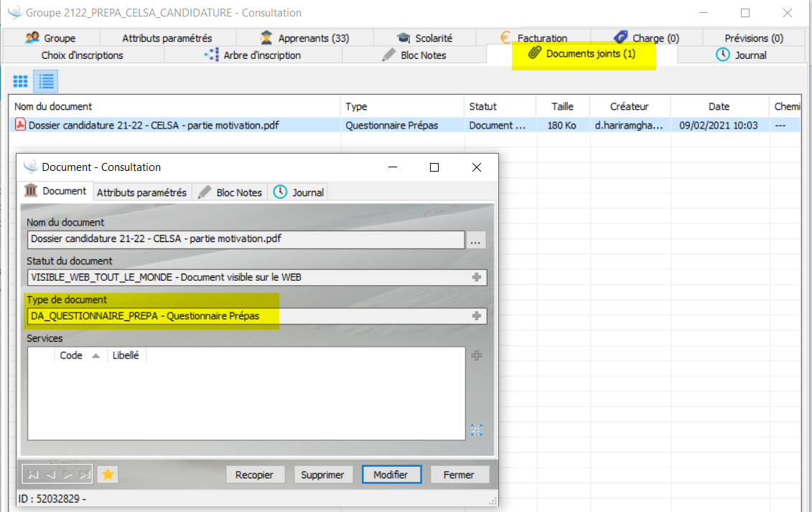Click plus icon beside Type de document
This screenshot has height=512, width=812.
pyautogui.click(x=475, y=316)
